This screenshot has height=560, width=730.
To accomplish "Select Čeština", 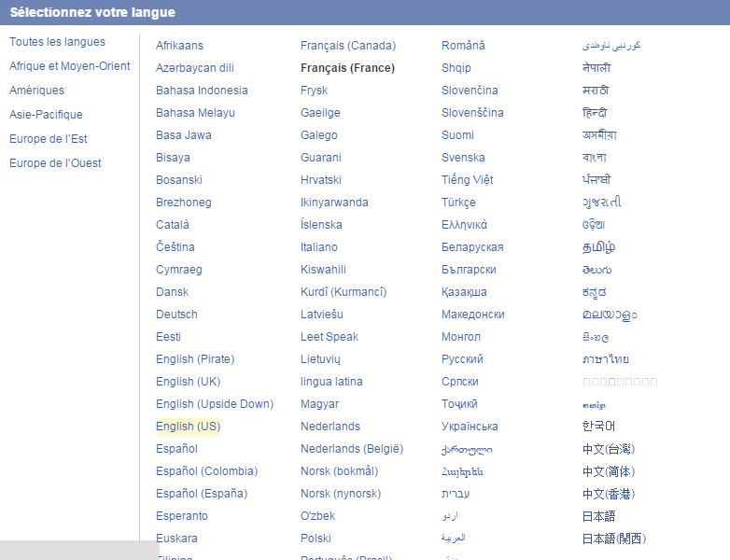I will pyautogui.click(x=175, y=246).
